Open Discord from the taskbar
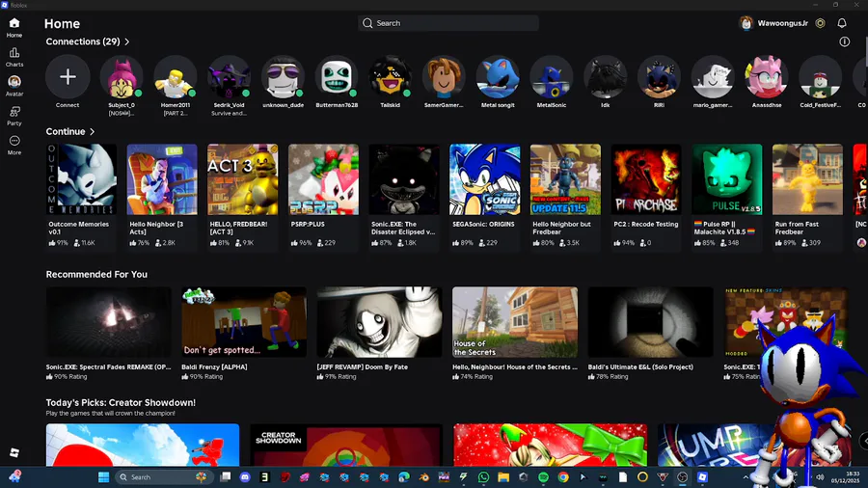Image resolution: width=868 pixels, height=488 pixels. click(245, 477)
